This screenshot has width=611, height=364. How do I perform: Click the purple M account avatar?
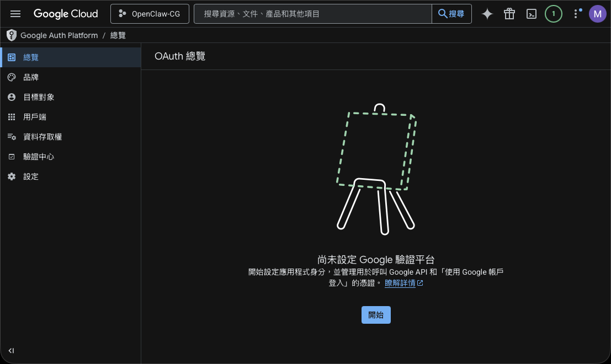pos(597,14)
